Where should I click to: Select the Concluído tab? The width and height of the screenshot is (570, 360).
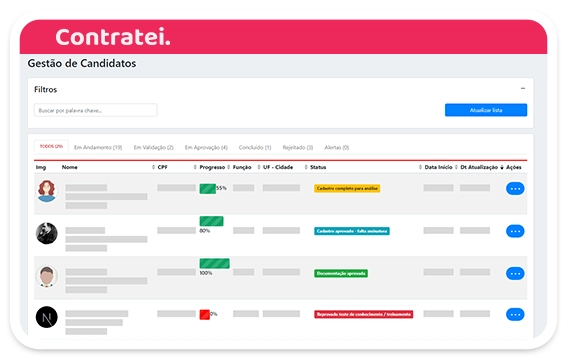click(x=255, y=147)
